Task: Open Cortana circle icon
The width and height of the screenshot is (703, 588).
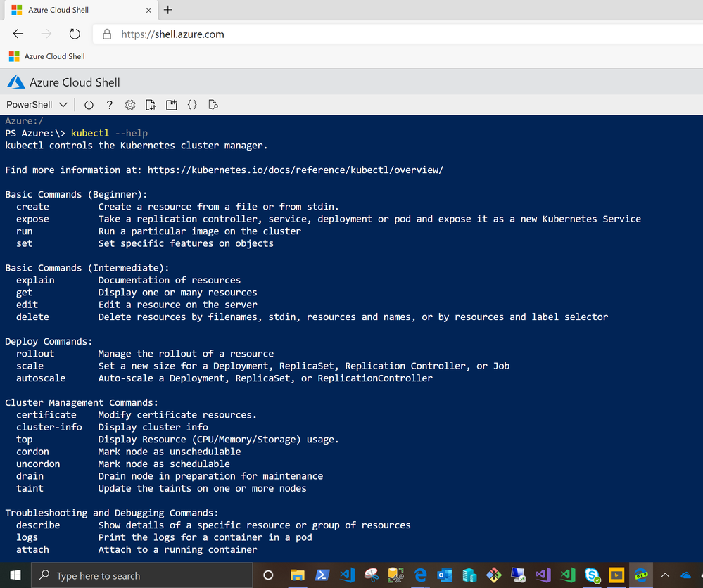Action: pyautogui.click(x=268, y=575)
